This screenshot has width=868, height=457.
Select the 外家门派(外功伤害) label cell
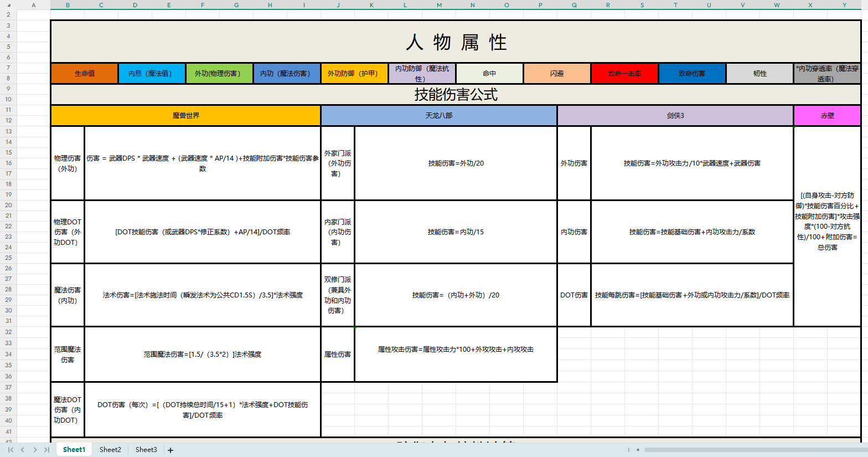pyautogui.click(x=338, y=163)
